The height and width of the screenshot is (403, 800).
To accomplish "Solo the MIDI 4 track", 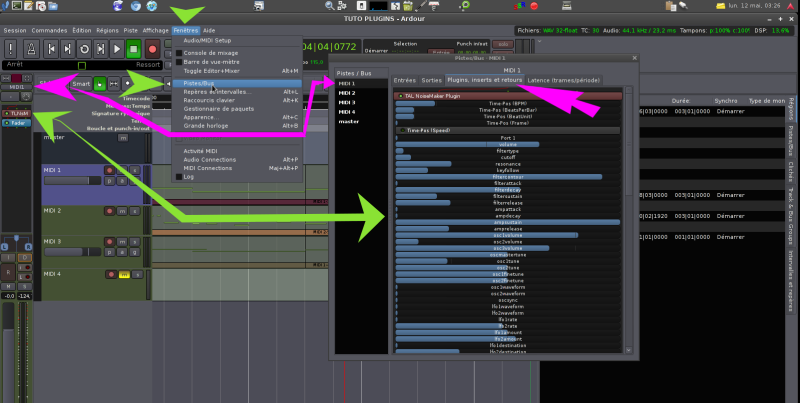I will [x=137, y=274].
